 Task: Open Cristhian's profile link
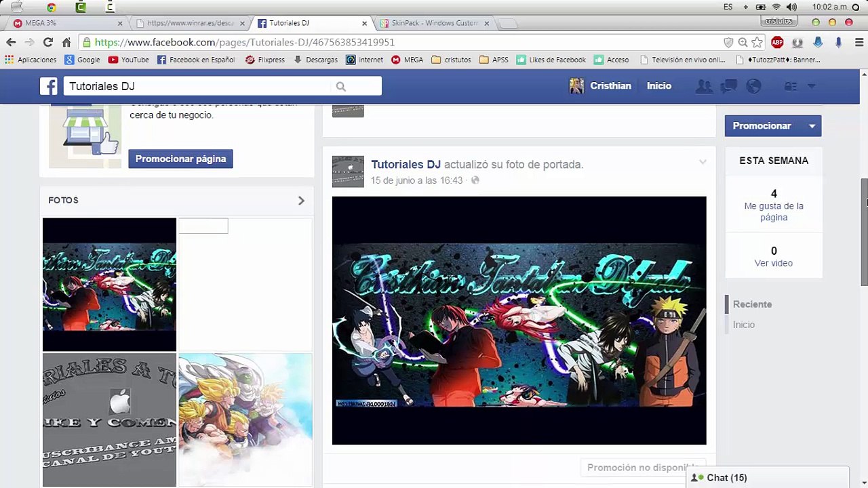point(610,86)
